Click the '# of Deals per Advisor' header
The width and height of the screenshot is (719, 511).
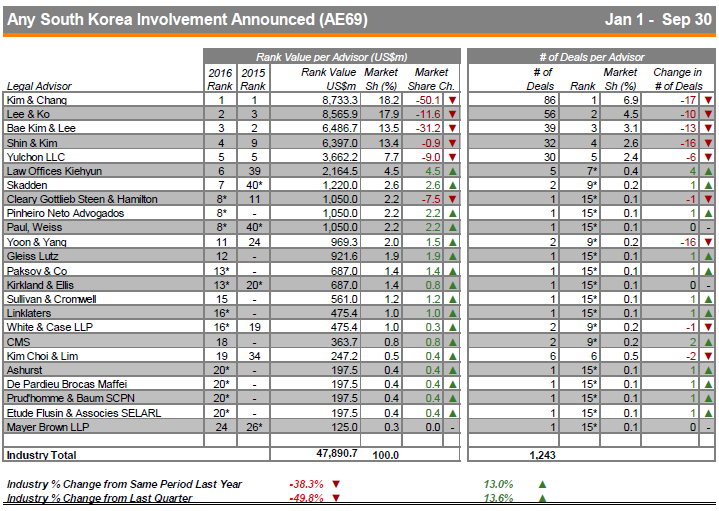pos(592,57)
